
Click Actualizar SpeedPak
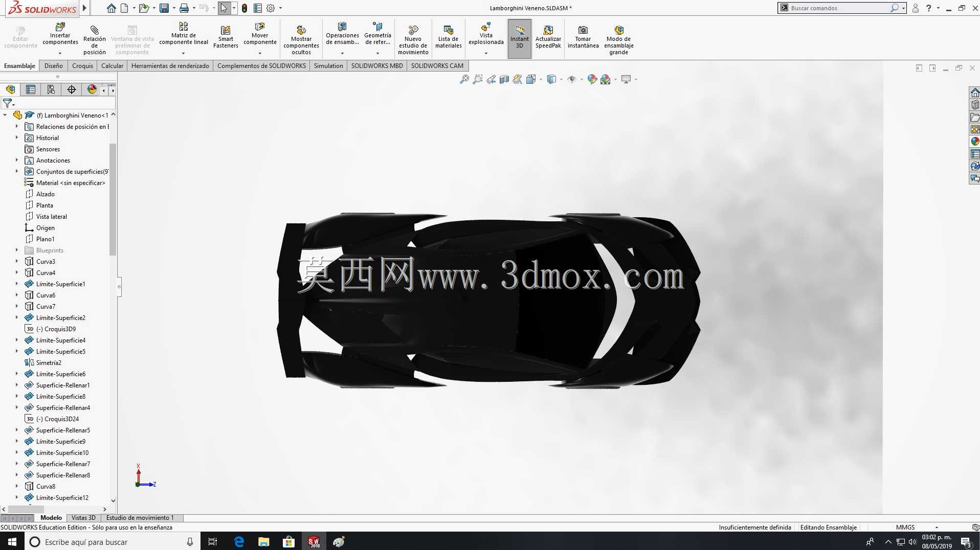coord(548,37)
